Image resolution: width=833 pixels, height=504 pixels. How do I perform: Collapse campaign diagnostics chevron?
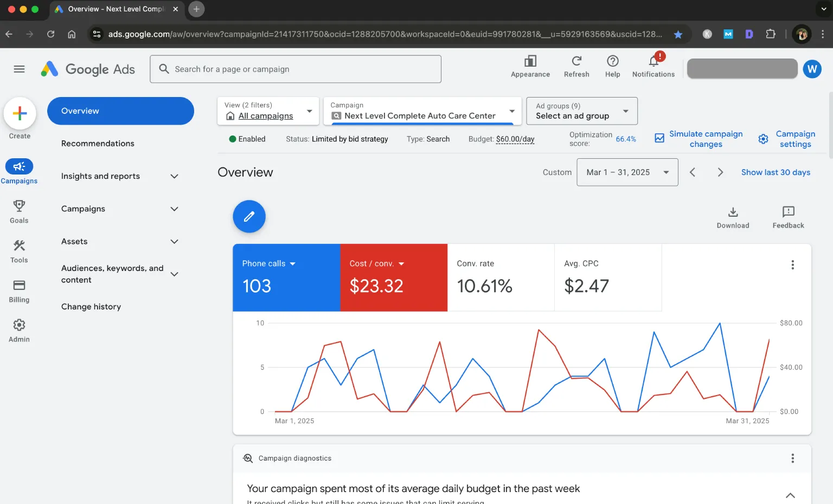tap(790, 495)
